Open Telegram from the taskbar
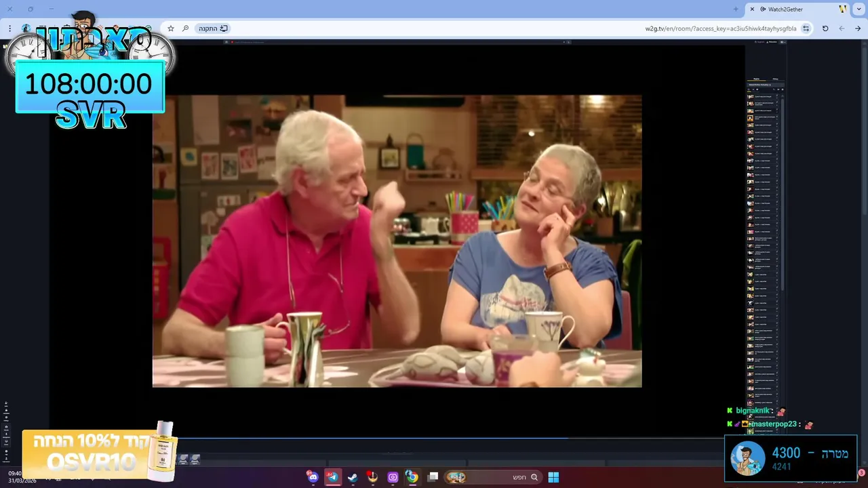The width and height of the screenshot is (868, 488). pyautogui.click(x=332, y=477)
